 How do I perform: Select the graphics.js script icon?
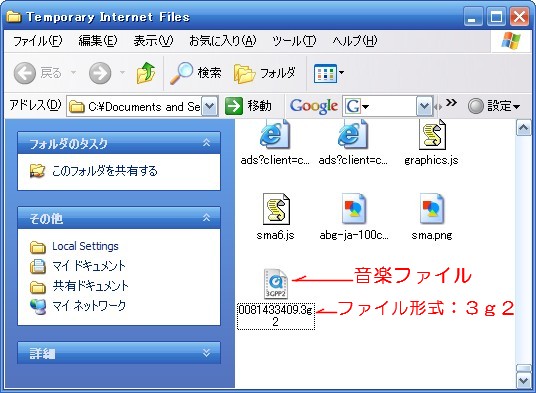click(x=432, y=135)
